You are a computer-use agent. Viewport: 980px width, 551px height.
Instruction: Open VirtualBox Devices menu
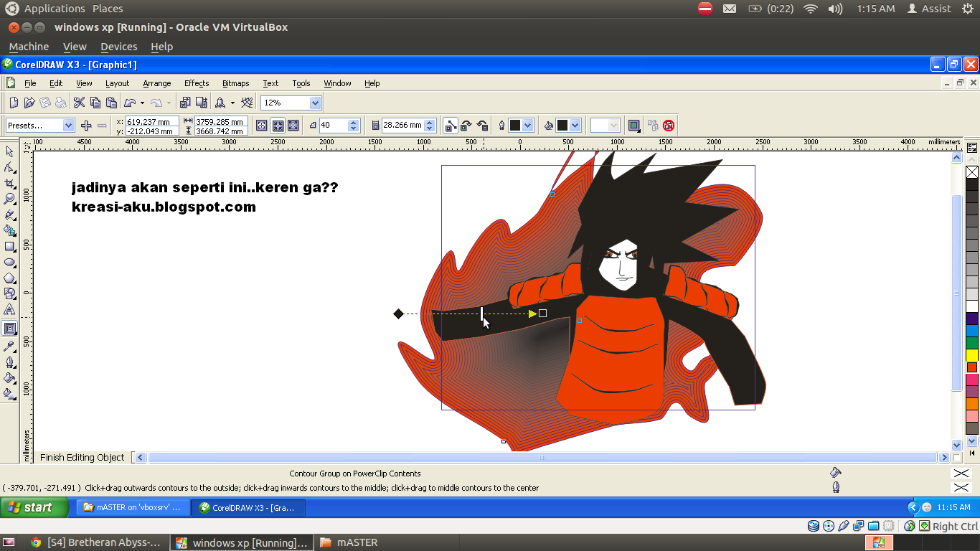[x=118, y=47]
